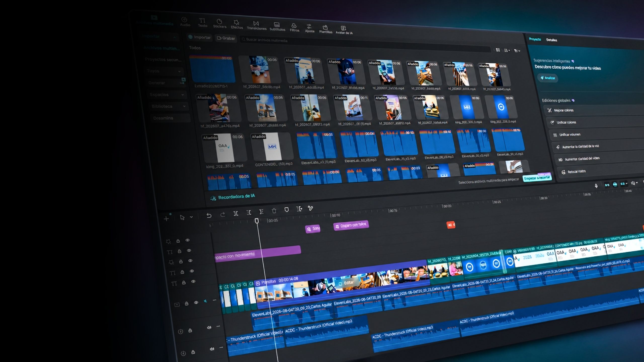Screen dimensions: 644x362
Task: Click the Grabar record button
Action: coord(226,38)
